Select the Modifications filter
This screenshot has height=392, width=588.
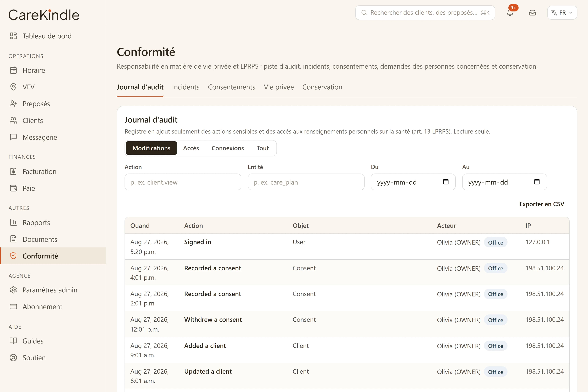click(x=151, y=148)
